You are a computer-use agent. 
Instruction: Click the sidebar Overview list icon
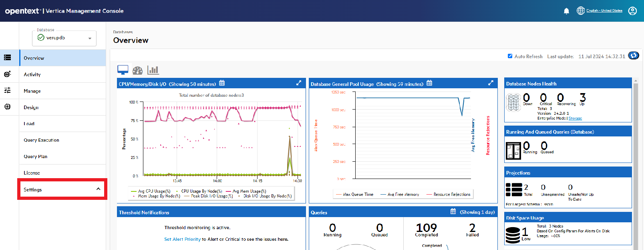pyautogui.click(x=7, y=57)
